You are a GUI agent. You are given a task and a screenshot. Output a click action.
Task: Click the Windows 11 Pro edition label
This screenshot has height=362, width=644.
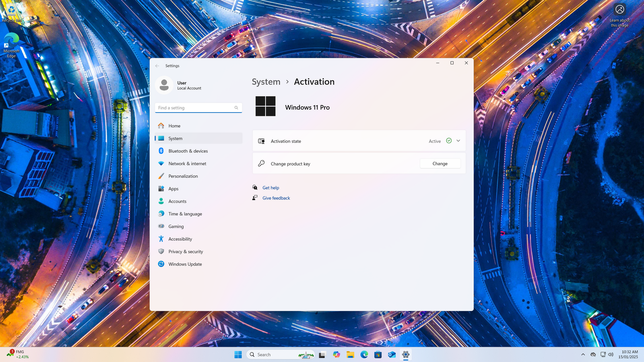point(308,107)
